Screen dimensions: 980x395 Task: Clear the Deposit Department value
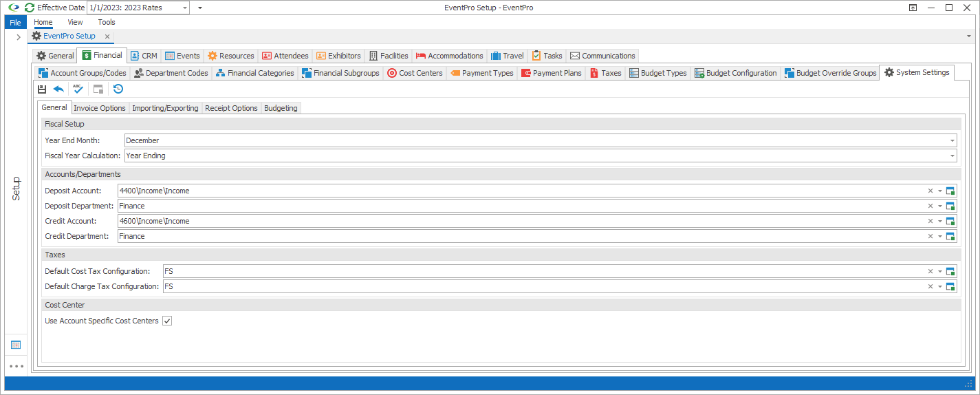click(930, 206)
